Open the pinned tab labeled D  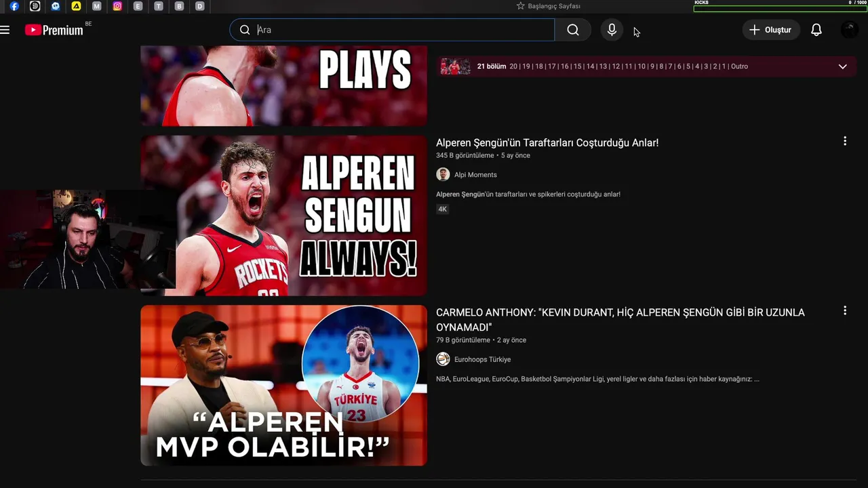199,6
